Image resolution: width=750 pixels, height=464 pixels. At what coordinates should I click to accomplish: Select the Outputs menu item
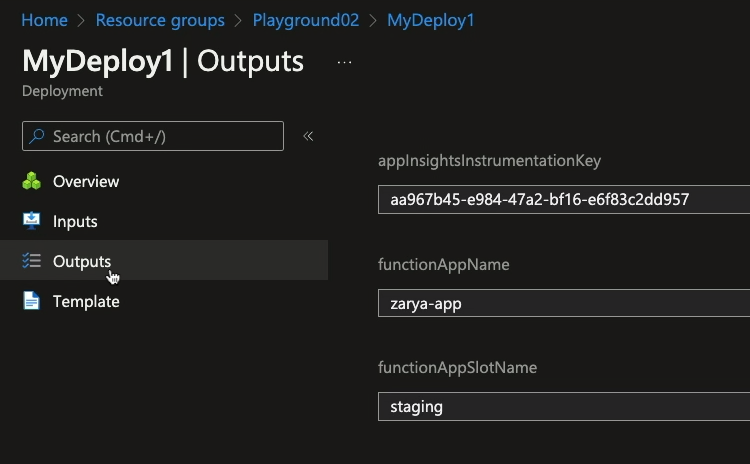[164, 260]
